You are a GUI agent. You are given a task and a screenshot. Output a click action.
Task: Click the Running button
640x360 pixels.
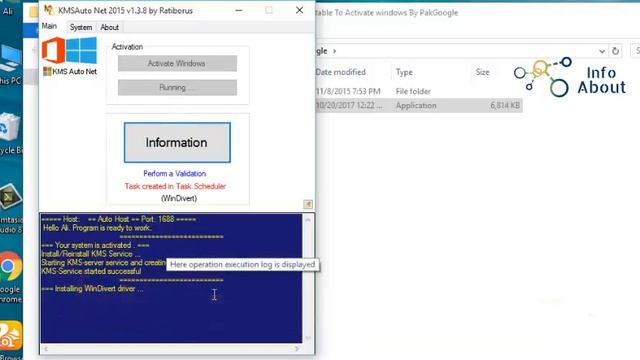click(x=177, y=87)
